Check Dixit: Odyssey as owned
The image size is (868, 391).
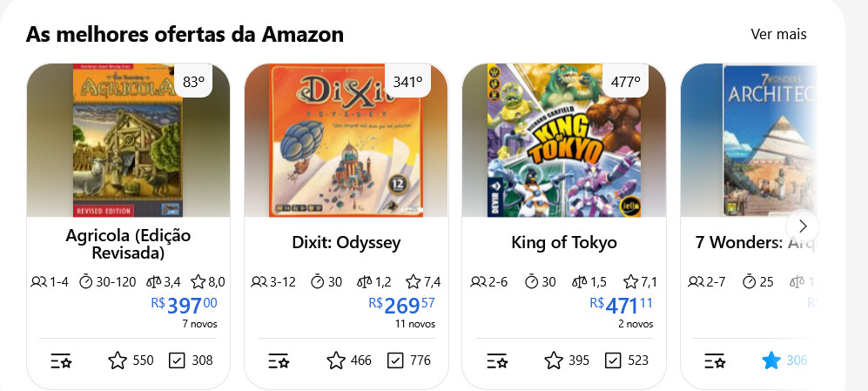pyautogui.click(x=395, y=361)
